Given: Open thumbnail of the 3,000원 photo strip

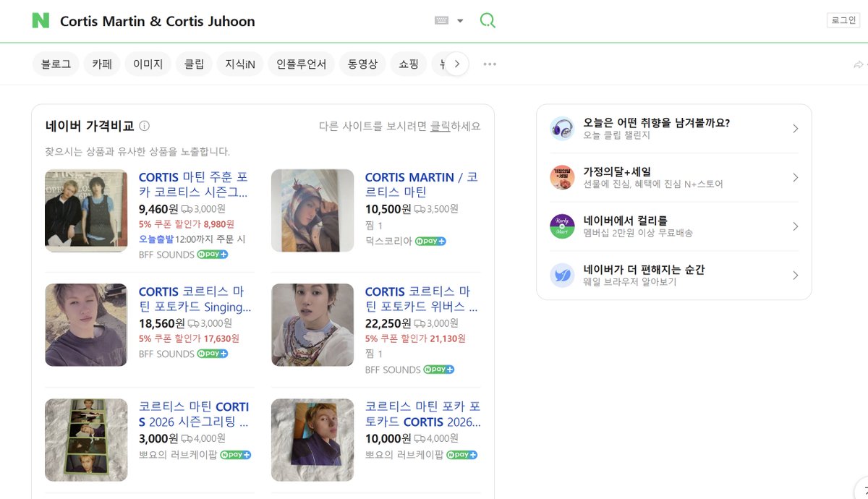Looking at the screenshot, I should [86, 440].
